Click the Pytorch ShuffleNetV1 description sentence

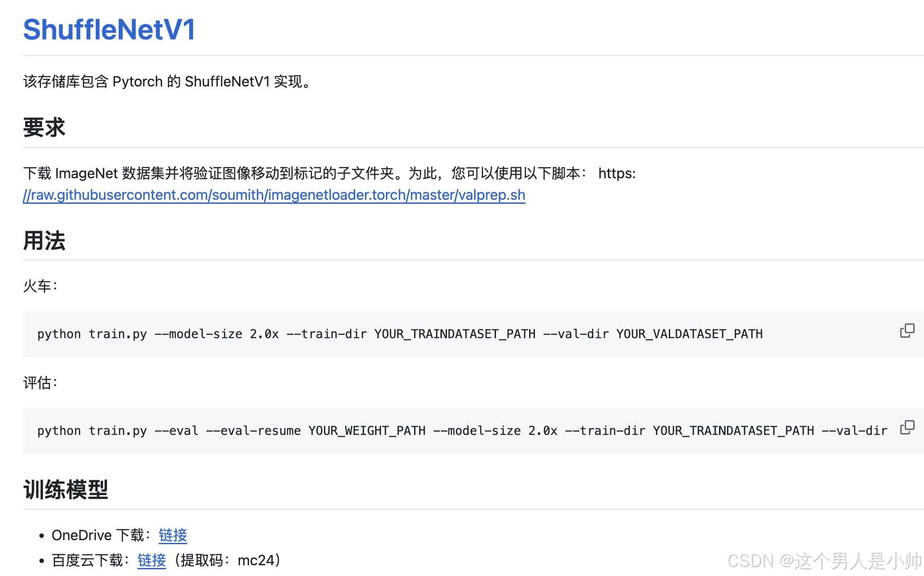[x=167, y=82]
